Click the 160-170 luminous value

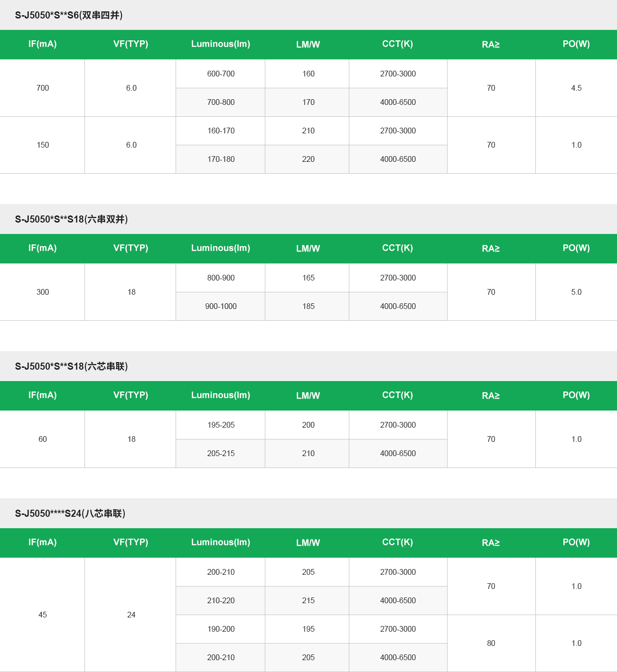click(221, 131)
